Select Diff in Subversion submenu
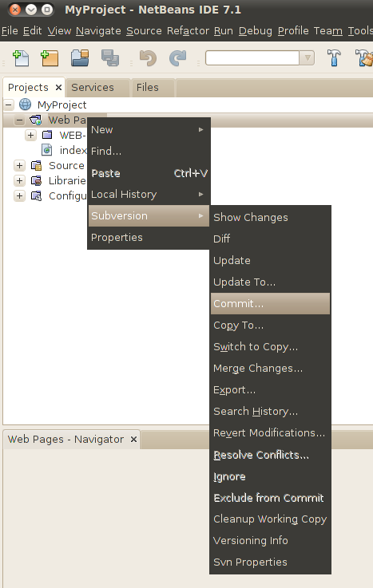Image resolution: width=373 pixels, height=588 pixels. click(270, 239)
